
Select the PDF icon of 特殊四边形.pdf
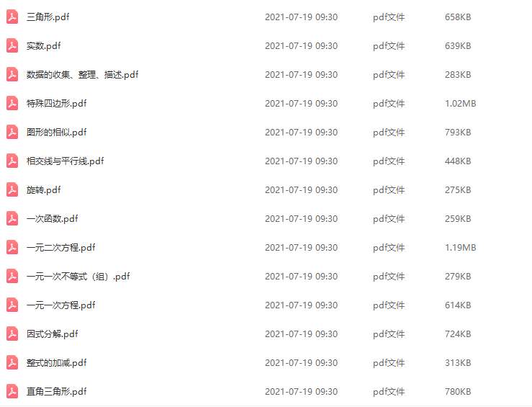[x=12, y=104]
